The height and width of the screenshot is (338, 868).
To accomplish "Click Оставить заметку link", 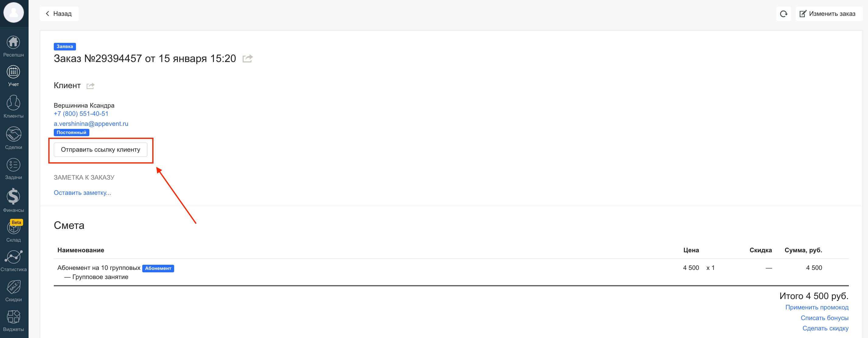I will (82, 193).
